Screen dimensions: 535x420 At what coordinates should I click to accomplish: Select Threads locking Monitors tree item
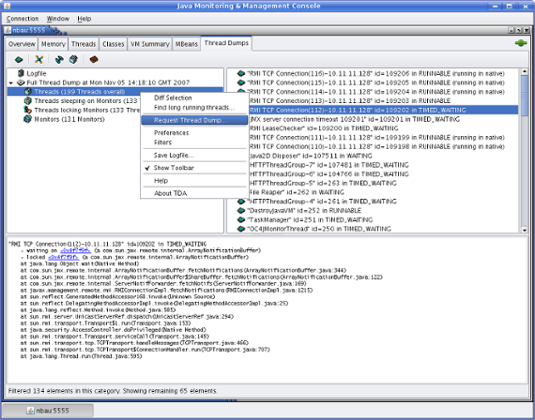pos(87,110)
